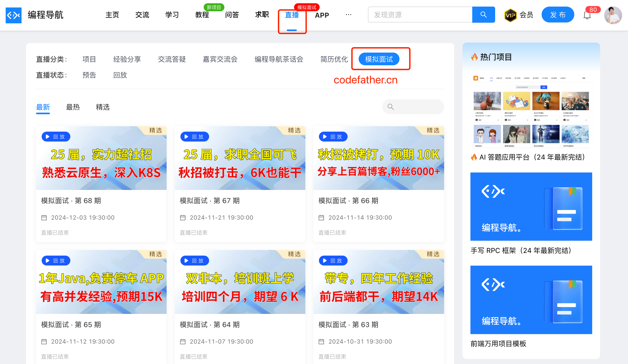Switch to the 精选 sorting tab
Screen dimensions: 628x364
(103, 107)
